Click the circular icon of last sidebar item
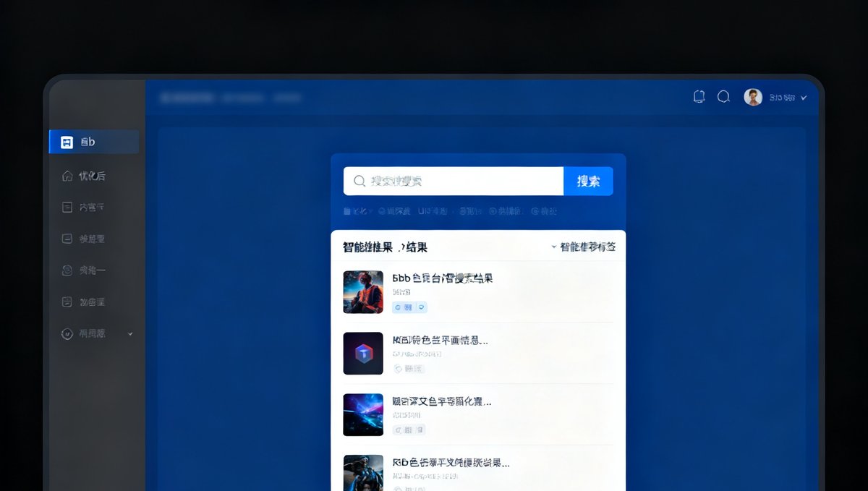Viewport: 868px width, 491px height. (x=67, y=334)
